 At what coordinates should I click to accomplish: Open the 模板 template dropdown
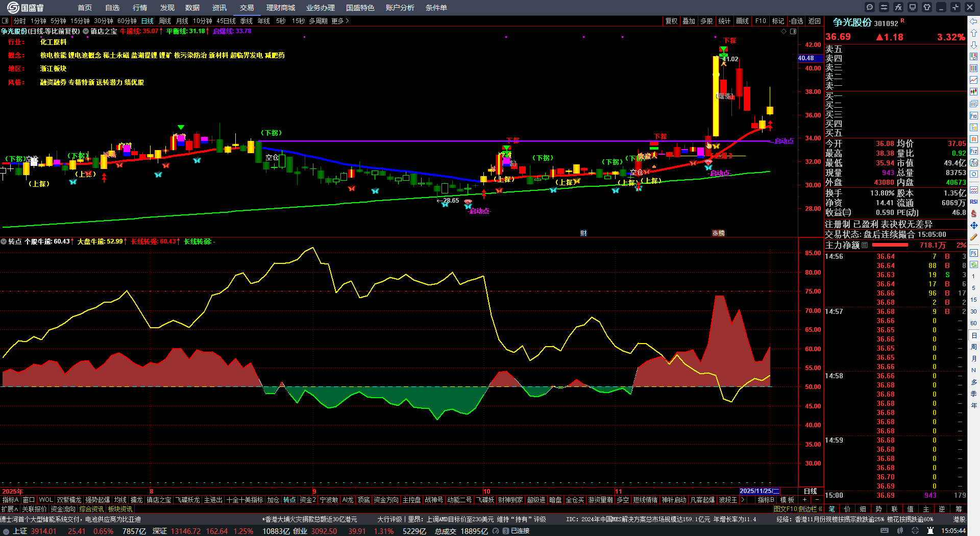(787, 500)
